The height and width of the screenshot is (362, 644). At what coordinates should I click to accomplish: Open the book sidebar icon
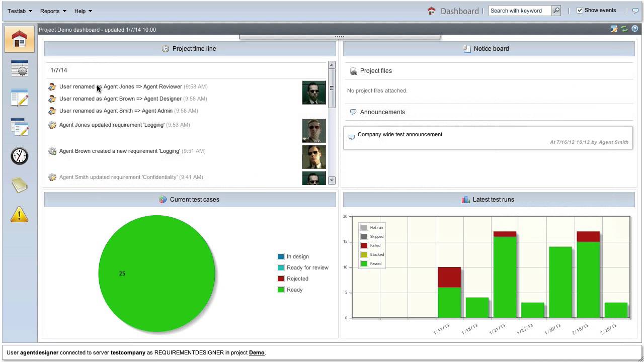pyautogui.click(x=20, y=185)
